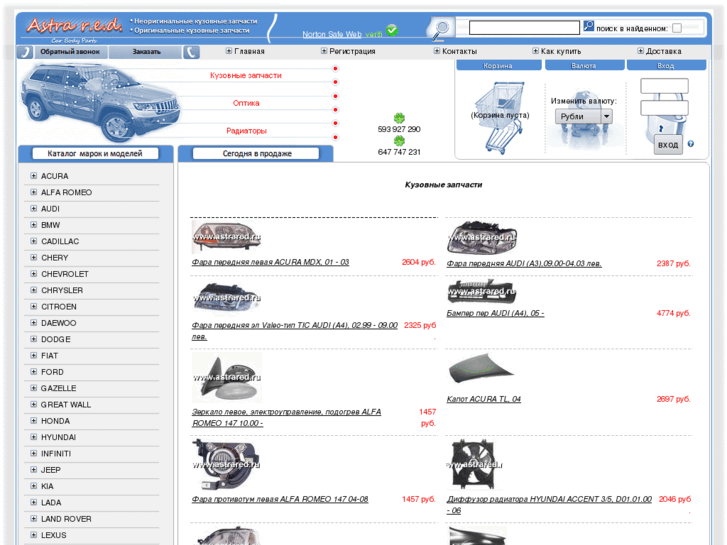Viewport: 727px width, 545px height.
Task: Open AUDI A4 bumper thumbnail
Action: coord(481,291)
